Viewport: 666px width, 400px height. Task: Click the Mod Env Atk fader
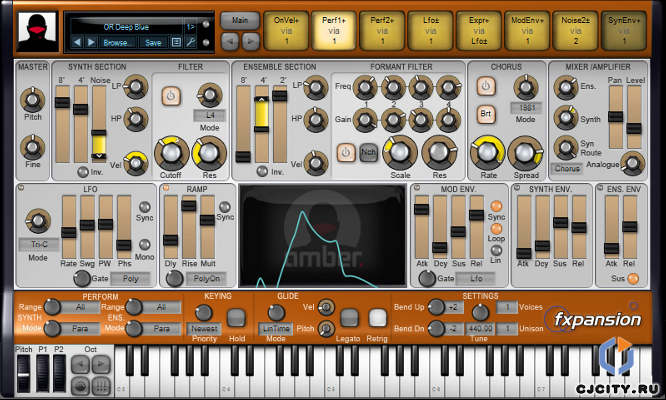click(421, 227)
